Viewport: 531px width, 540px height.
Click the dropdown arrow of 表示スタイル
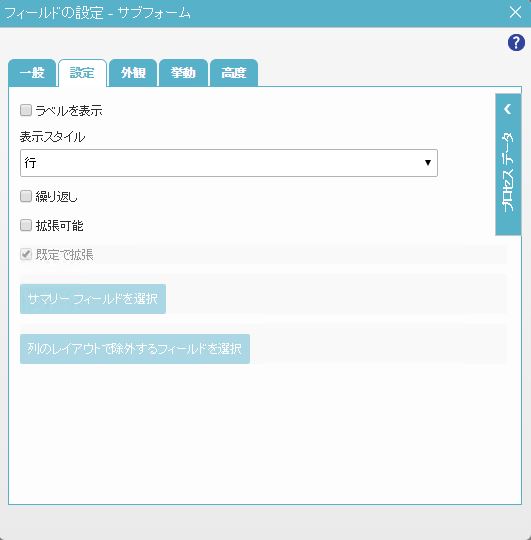[x=428, y=163]
